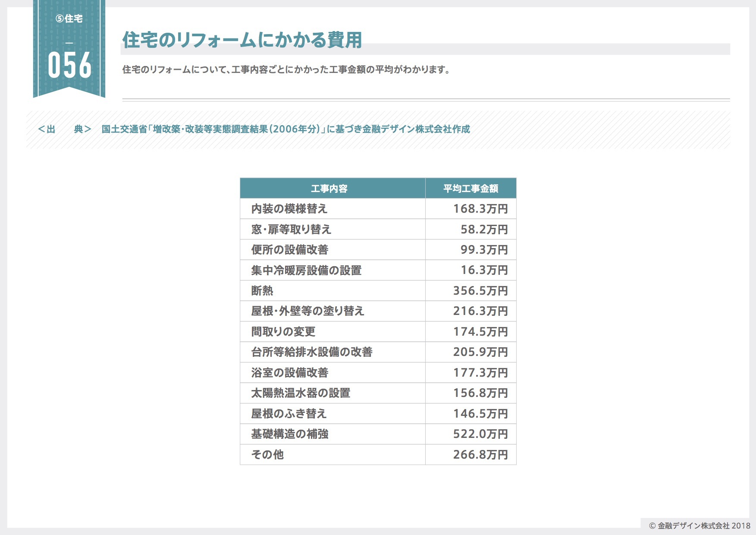Click the 集中冷暖房設備の設置 cell
The image size is (756, 535).
coord(306,271)
